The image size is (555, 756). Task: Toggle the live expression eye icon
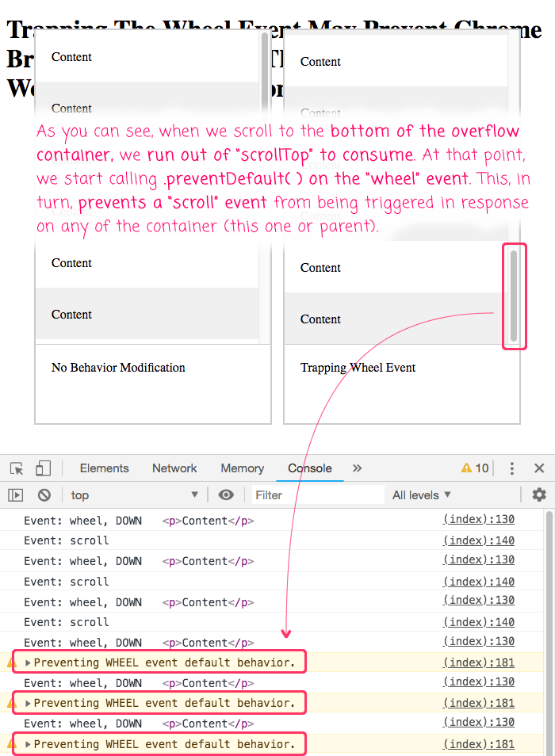tap(226, 495)
